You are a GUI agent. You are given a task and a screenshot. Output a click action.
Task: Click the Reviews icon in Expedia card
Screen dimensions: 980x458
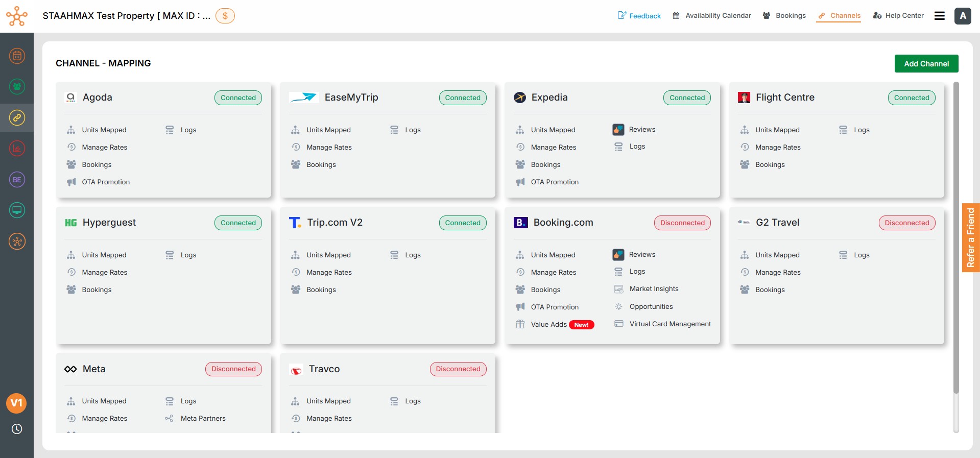(618, 130)
